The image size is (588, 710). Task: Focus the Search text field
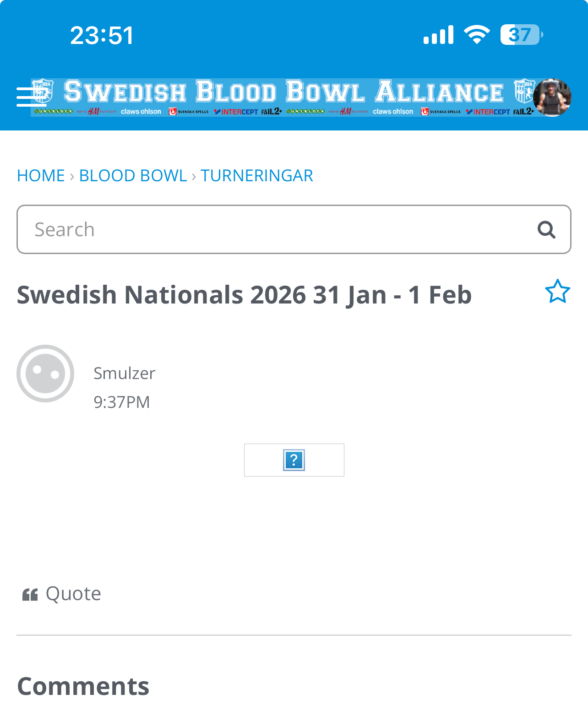275,229
